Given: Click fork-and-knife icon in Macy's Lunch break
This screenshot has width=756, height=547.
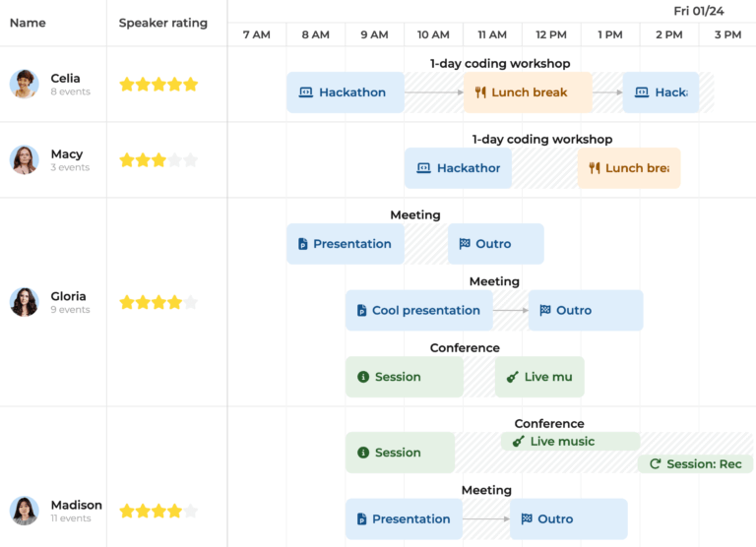Looking at the screenshot, I should (595, 168).
